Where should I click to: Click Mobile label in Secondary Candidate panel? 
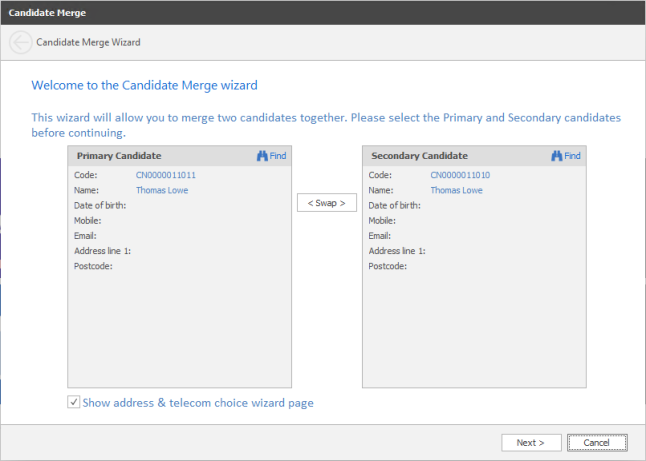(383, 220)
